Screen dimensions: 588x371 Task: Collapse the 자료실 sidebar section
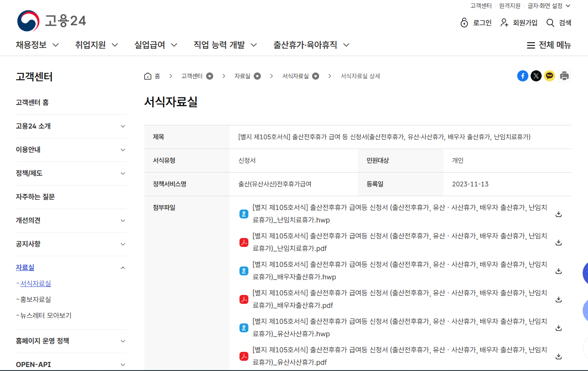[122, 267]
